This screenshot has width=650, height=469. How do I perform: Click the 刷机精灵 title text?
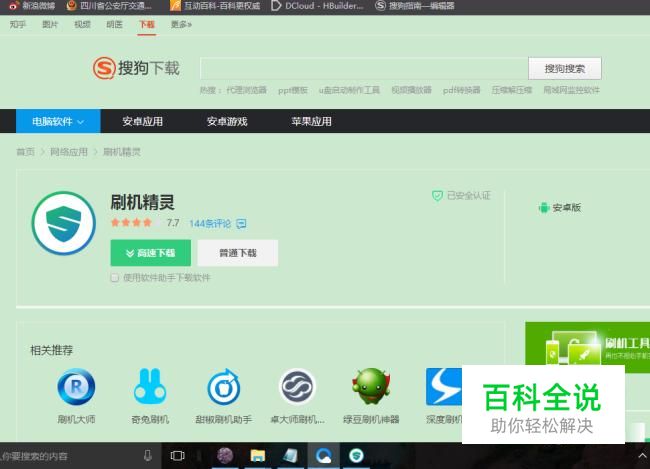143,202
